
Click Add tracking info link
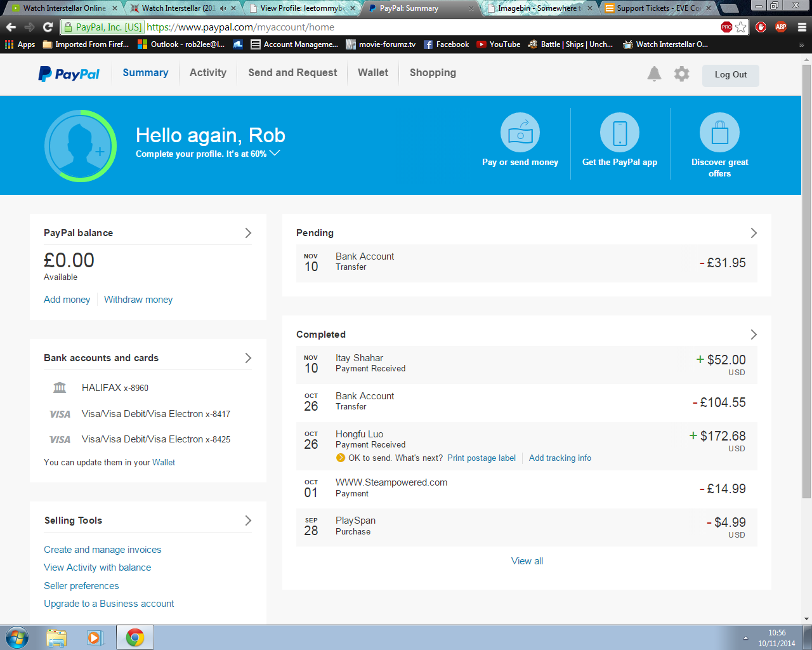(x=560, y=458)
